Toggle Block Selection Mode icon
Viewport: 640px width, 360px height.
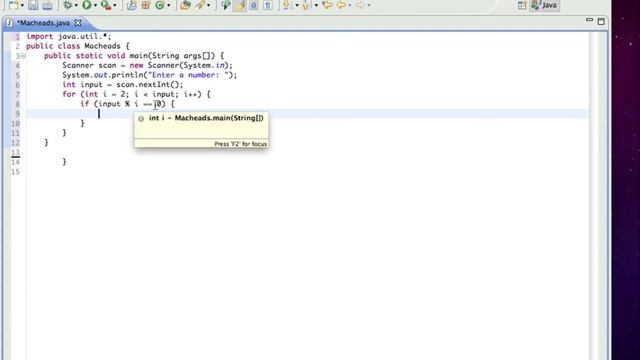tap(254, 5)
